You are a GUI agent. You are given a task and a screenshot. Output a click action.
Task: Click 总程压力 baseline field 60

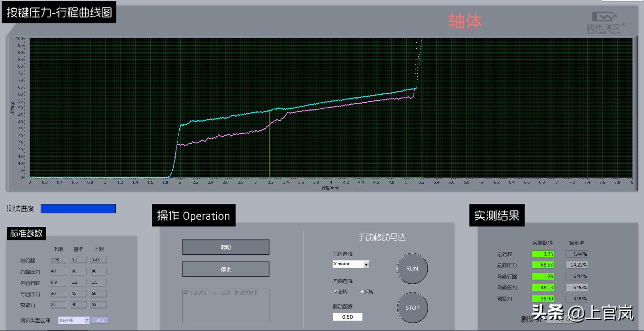coord(79,271)
